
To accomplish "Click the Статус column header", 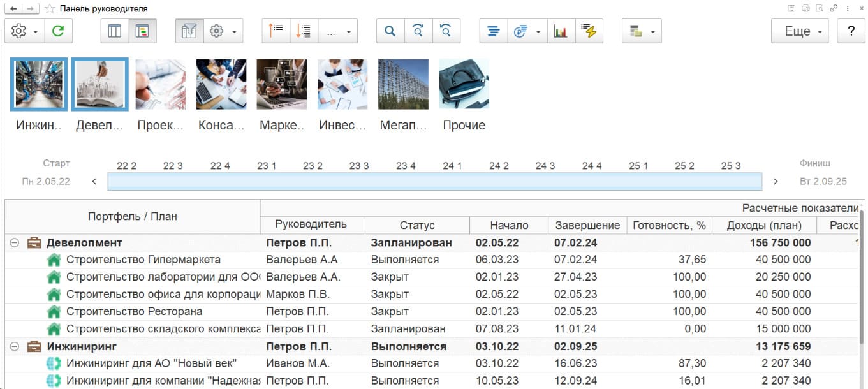I will 417,225.
